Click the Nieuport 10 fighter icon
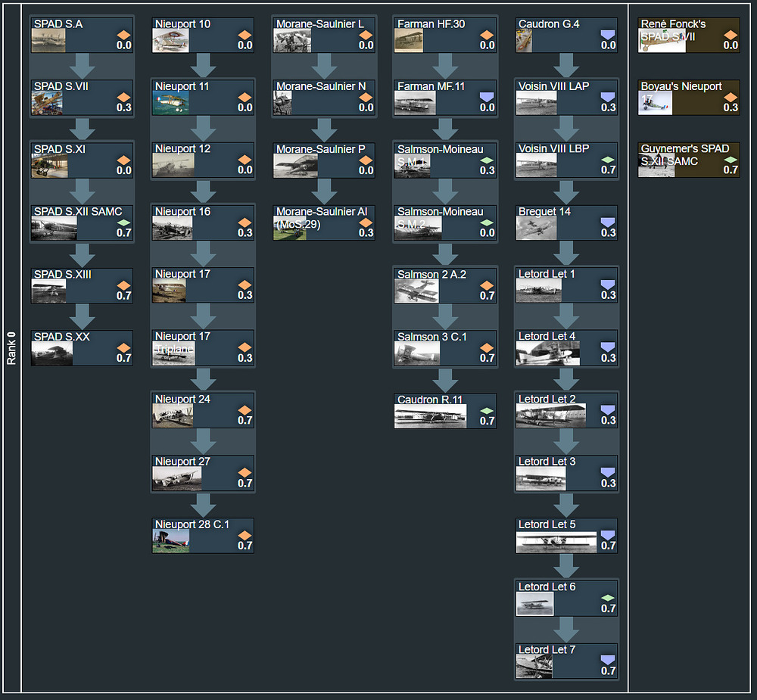757x700 pixels. click(x=245, y=35)
